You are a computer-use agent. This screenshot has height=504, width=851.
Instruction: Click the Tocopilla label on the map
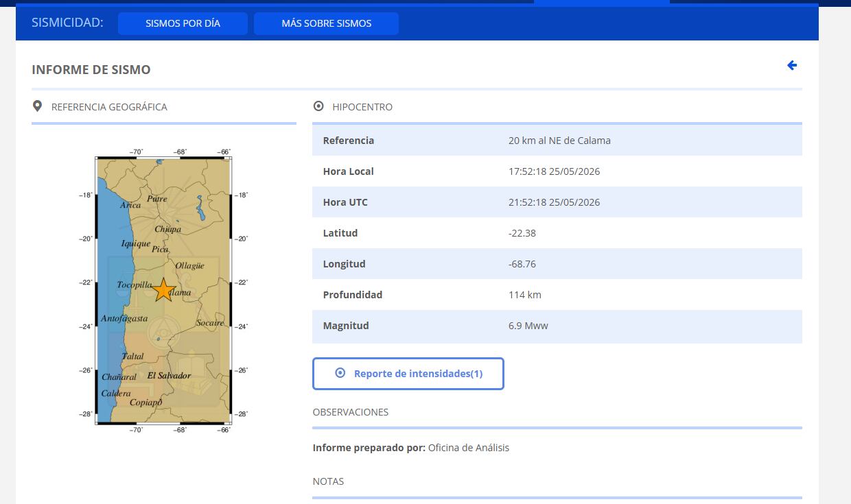[x=135, y=285]
